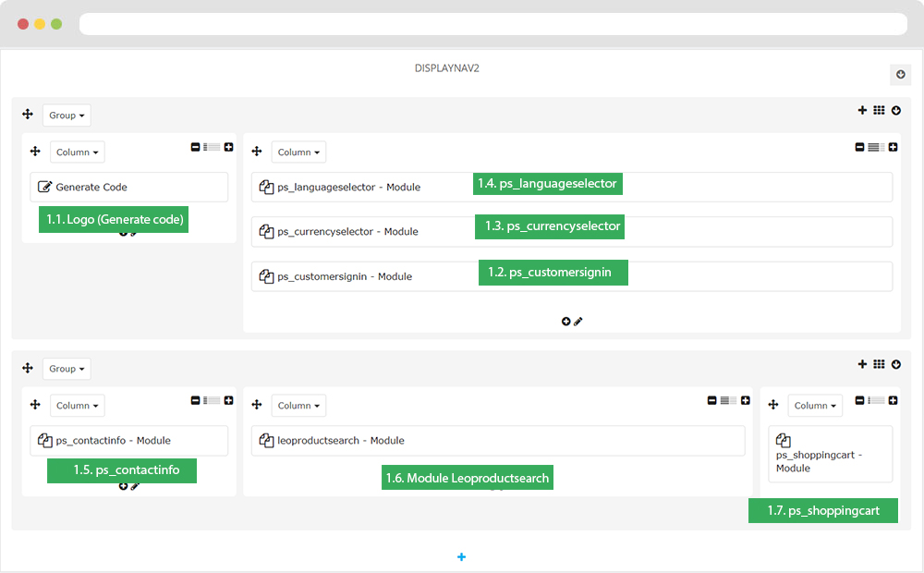
Task: Open Column dropdown above ps_languageselector
Action: point(298,152)
